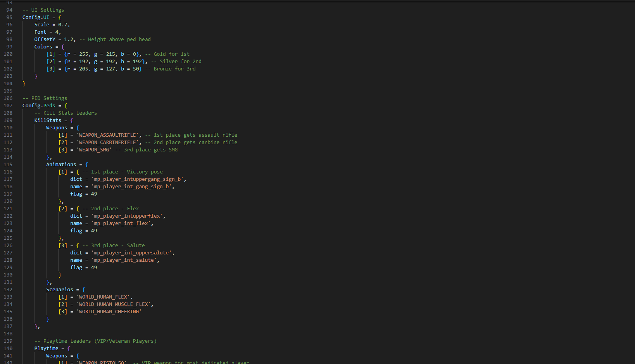Screen dimensions: 635x364
Task: Click 'Weapons' on line 141
Action: (57, 356)
